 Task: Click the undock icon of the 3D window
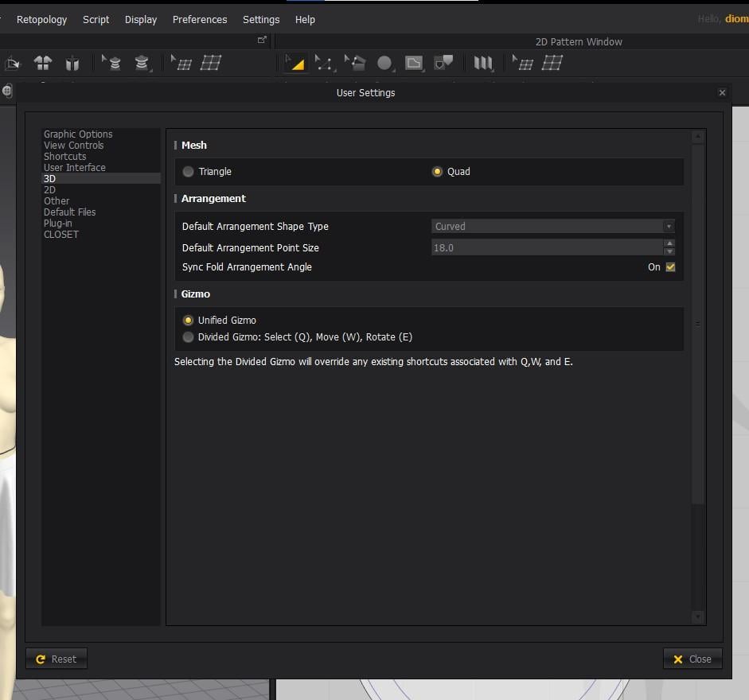262,41
